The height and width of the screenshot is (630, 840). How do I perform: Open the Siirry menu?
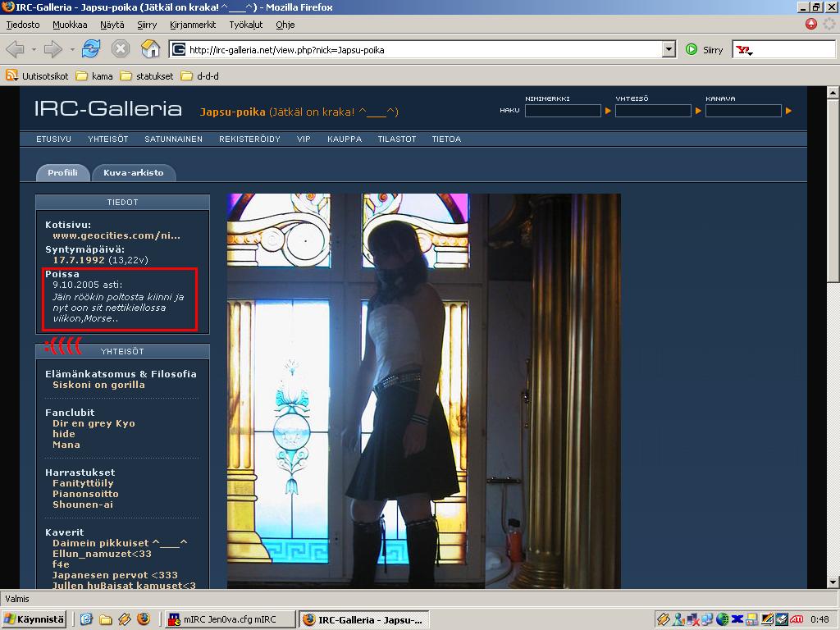[147, 25]
